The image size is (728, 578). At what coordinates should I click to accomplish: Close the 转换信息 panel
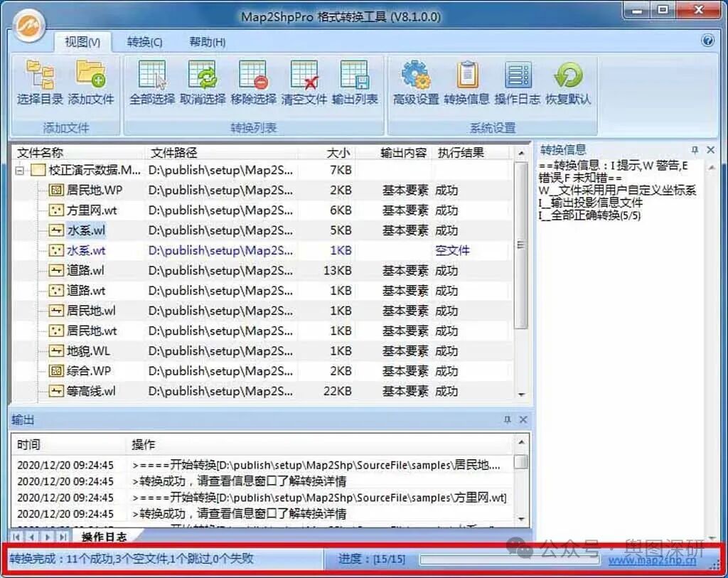coord(710,149)
